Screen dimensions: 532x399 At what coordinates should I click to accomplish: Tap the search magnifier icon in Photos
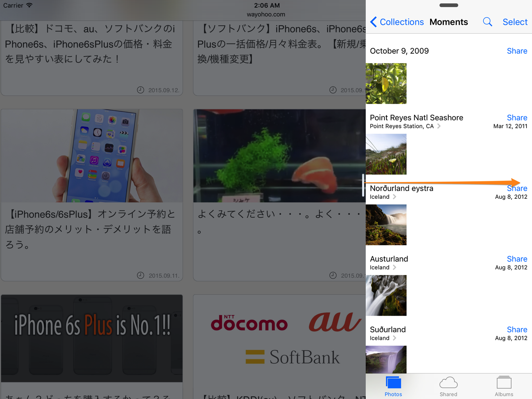tap(487, 22)
